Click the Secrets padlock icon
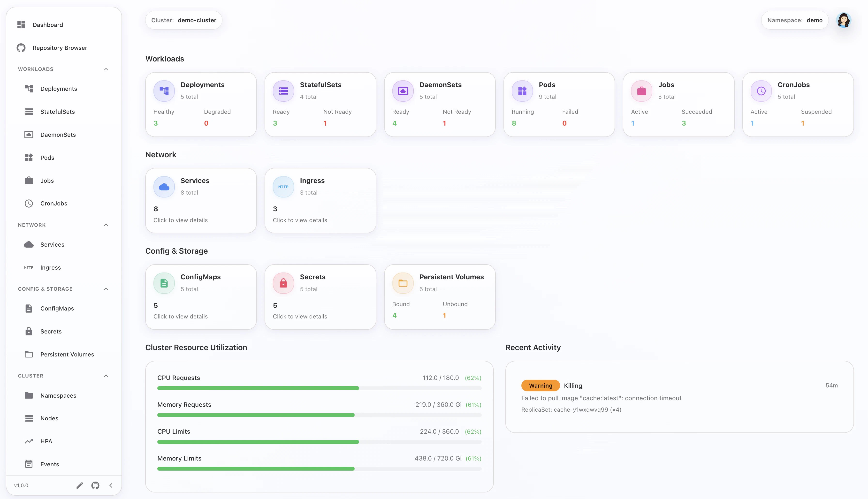This screenshot has height=499, width=868. [29, 331]
